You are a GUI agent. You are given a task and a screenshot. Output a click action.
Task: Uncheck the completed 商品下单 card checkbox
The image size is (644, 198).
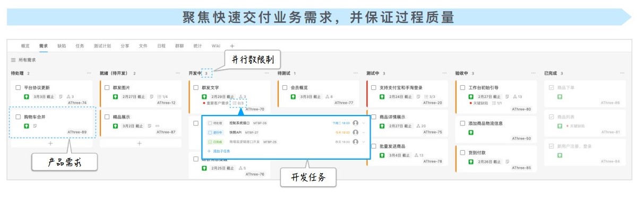552,87
